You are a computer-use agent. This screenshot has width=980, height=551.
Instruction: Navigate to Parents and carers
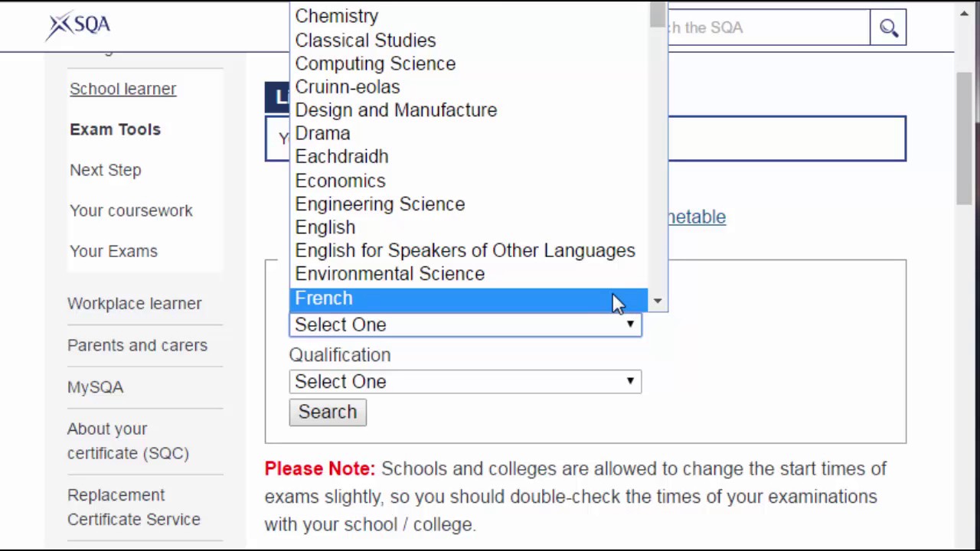pyautogui.click(x=137, y=345)
